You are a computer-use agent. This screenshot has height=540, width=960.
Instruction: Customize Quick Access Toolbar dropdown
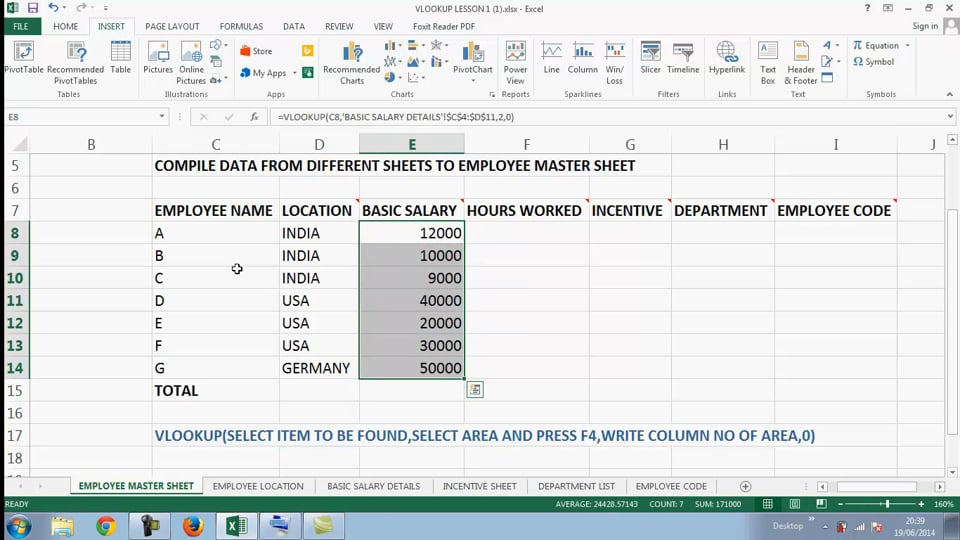point(105,9)
